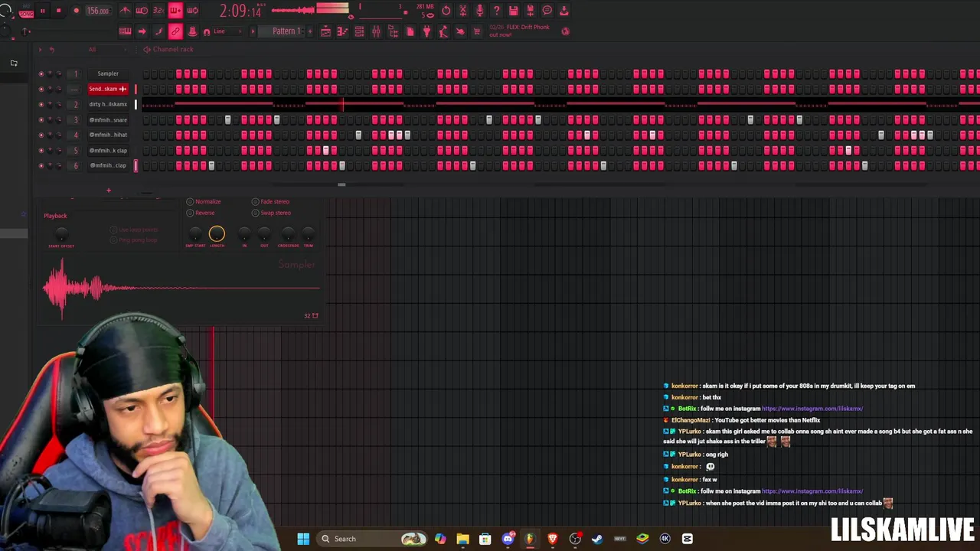The image size is (980, 551).
Task: Select the @mfmih..hihat channel button
Action: pos(108,135)
